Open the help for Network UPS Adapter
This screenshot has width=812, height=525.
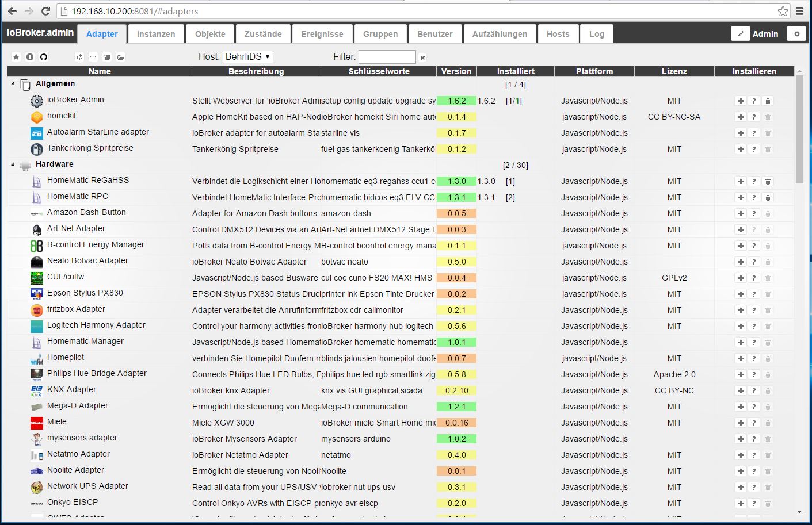754,487
